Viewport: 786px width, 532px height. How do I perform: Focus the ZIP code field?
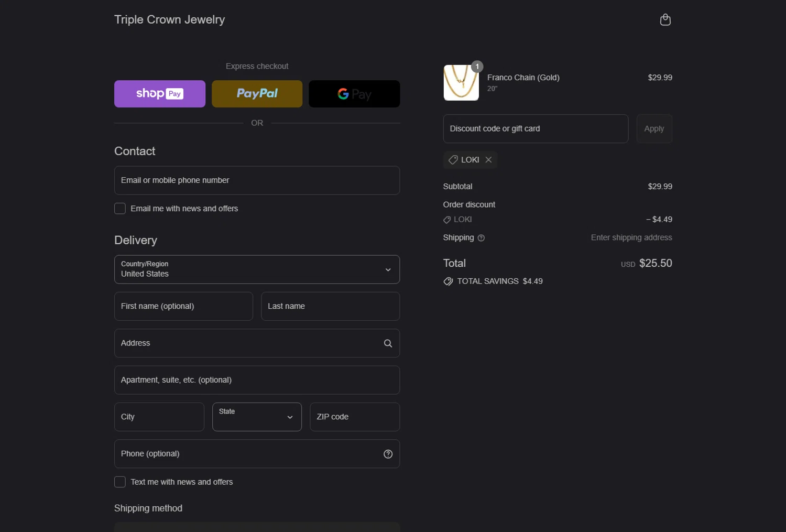coord(355,417)
